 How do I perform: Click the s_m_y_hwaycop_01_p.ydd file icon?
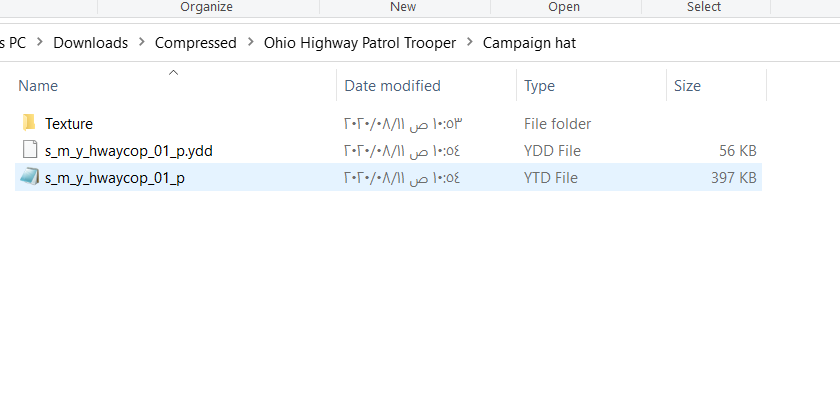point(28,151)
